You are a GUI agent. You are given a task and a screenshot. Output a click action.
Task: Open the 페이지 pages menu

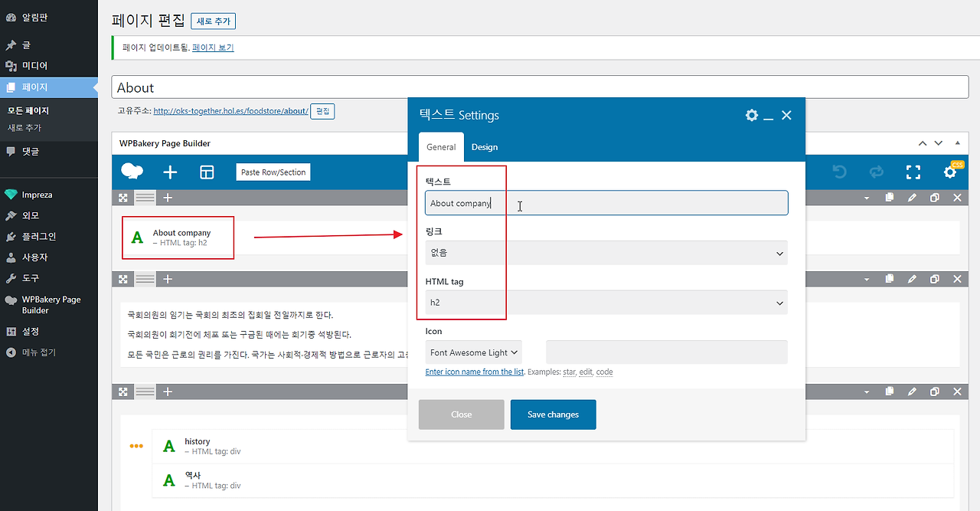(x=49, y=87)
